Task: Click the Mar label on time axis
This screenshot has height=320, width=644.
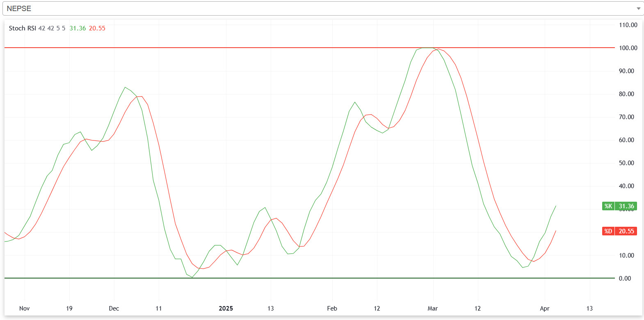Action: point(433,308)
